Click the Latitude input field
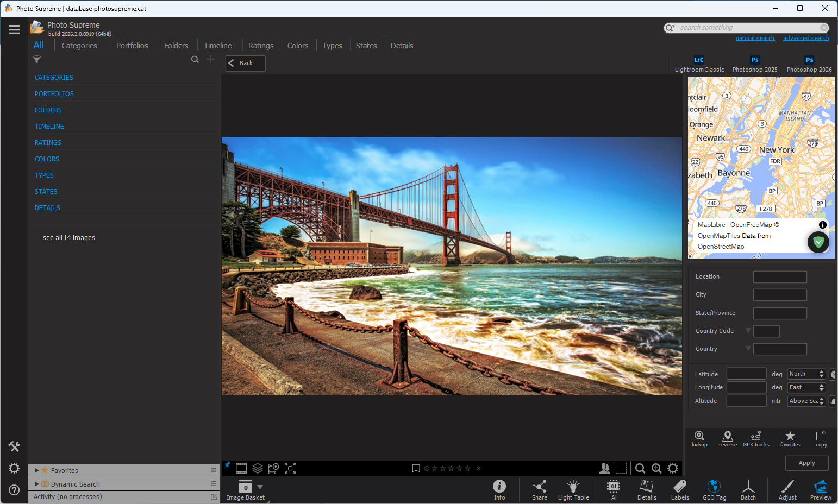 (746, 374)
